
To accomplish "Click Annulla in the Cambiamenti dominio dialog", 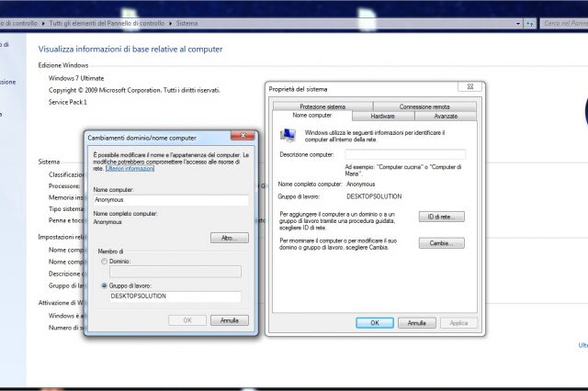I will pyautogui.click(x=229, y=320).
